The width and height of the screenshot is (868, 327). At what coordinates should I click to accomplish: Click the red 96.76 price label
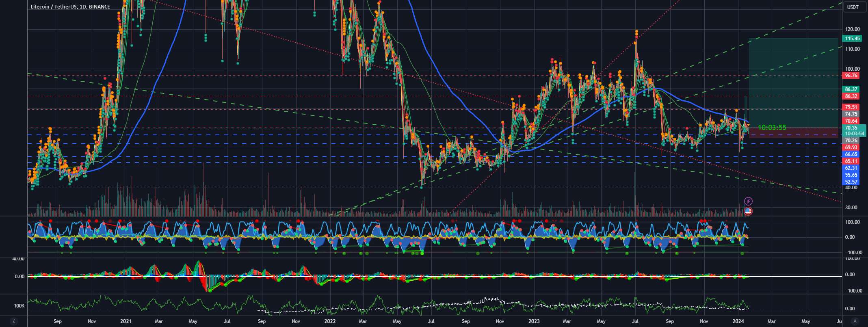[x=851, y=76]
